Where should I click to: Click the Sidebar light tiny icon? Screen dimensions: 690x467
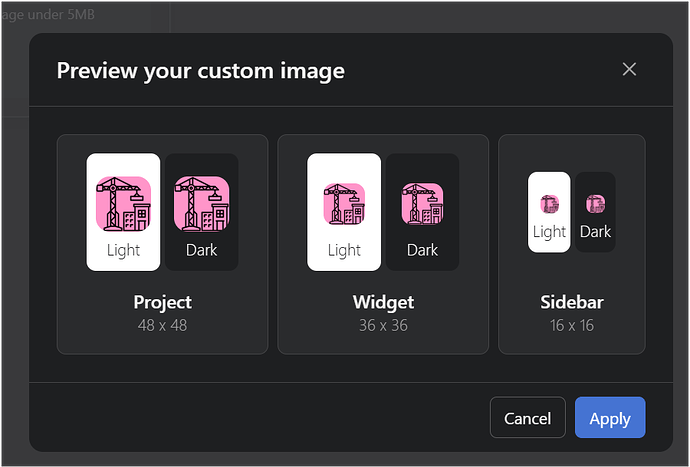(x=549, y=204)
